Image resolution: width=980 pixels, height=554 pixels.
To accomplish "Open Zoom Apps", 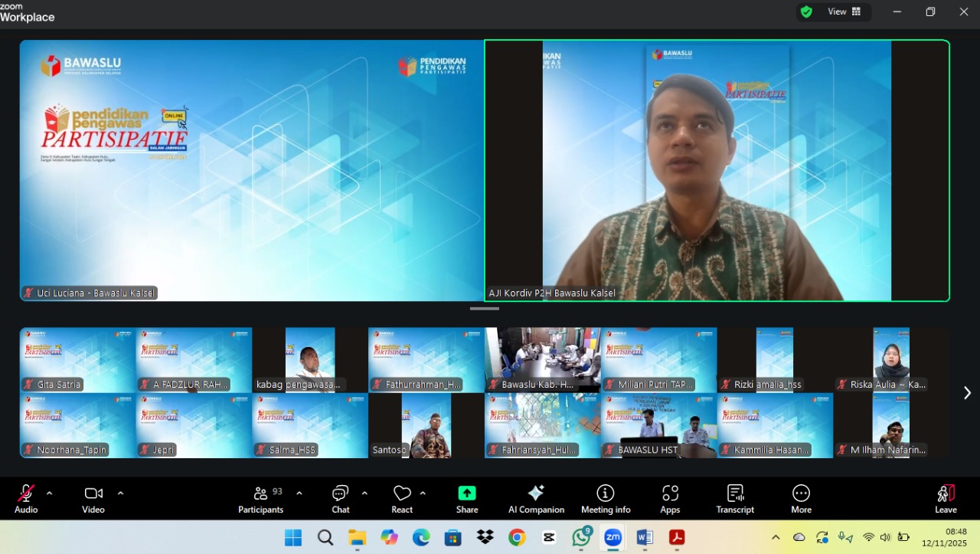I will pyautogui.click(x=670, y=499).
